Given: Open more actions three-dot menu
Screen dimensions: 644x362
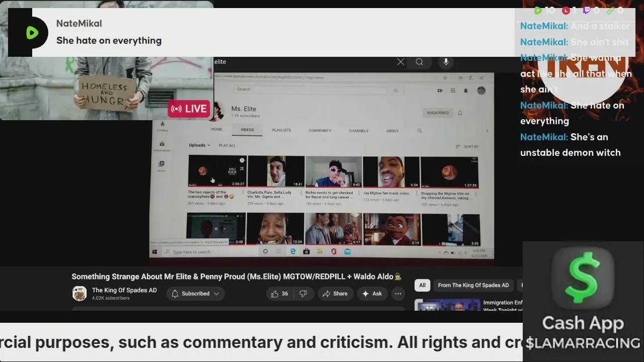Looking at the screenshot, I should [x=398, y=294].
